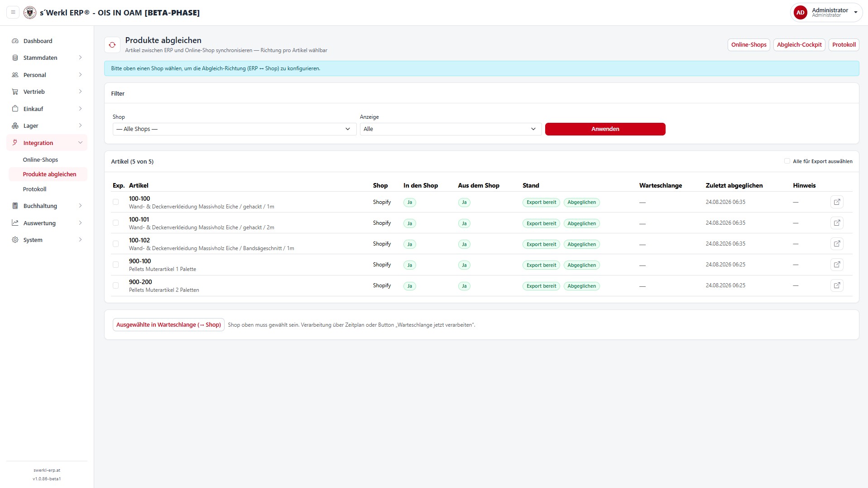Click the Einkauf bag icon
Viewport: 868px width, 488px height.
pyautogui.click(x=15, y=109)
